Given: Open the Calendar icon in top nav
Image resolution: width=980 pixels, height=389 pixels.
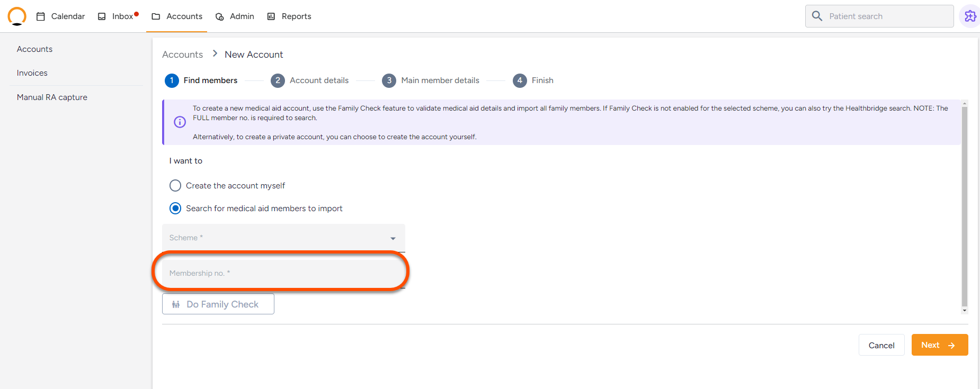Looking at the screenshot, I should (x=41, y=16).
